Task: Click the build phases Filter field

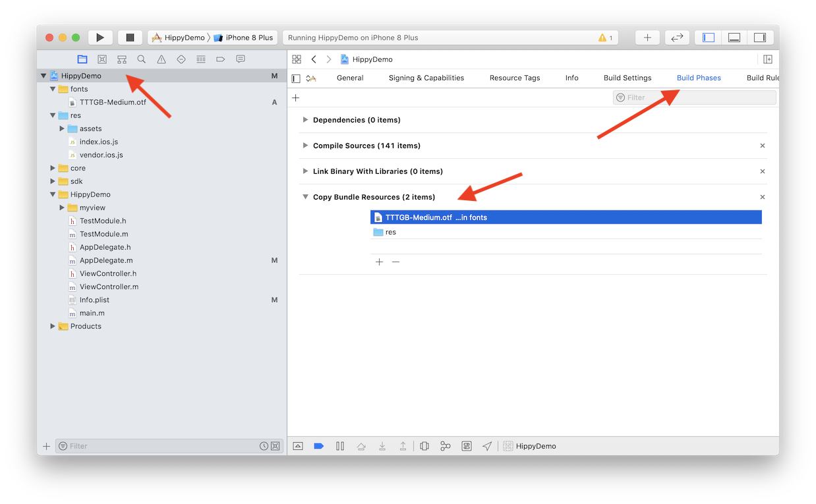Action: point(695,98)
